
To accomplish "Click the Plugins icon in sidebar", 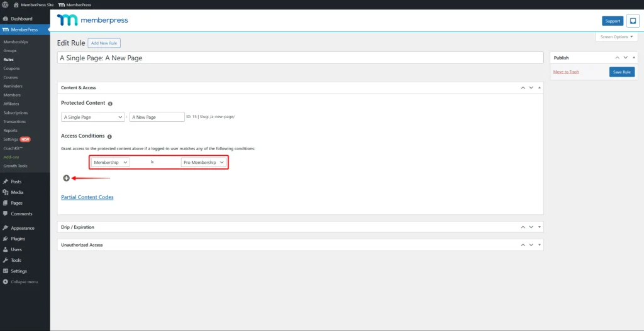I will coord(5,239).
